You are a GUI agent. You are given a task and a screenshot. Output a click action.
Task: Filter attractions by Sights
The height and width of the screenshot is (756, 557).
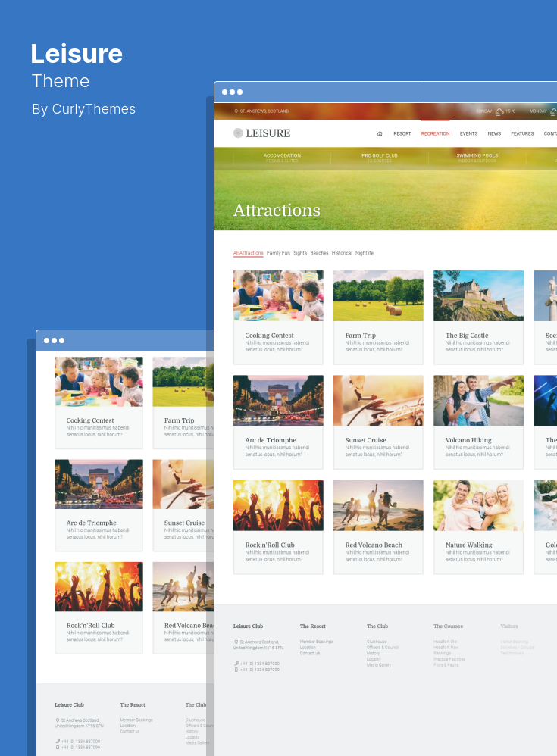pos(300,253)
